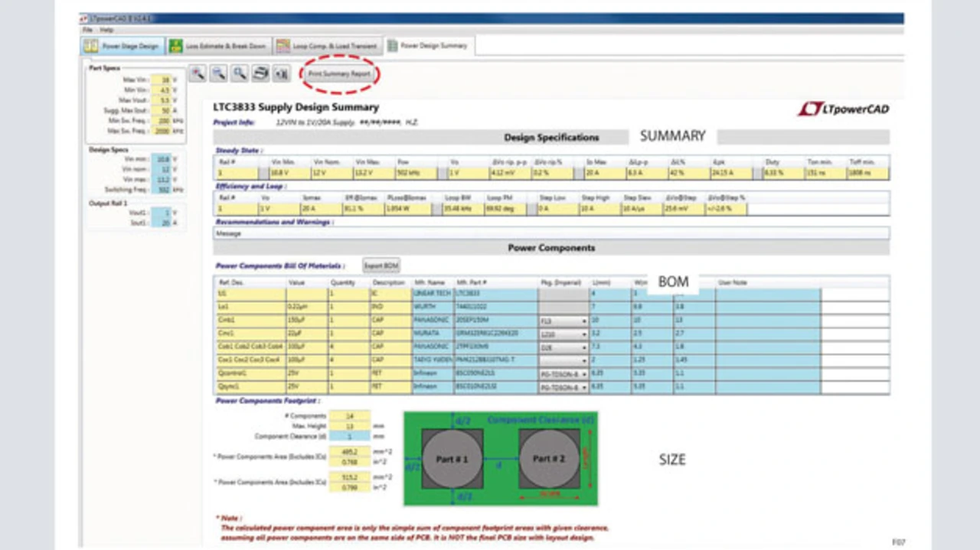Select the Power Design Summary tab

427,46
